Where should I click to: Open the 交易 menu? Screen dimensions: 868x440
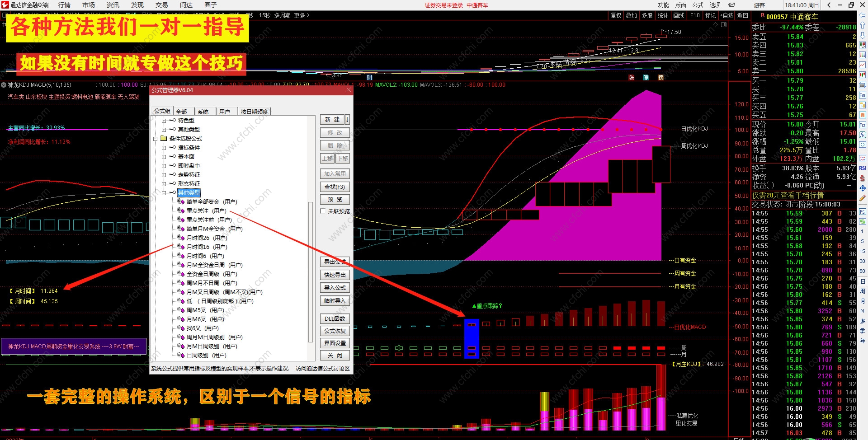pyautogui.click(x=162, y=5)
